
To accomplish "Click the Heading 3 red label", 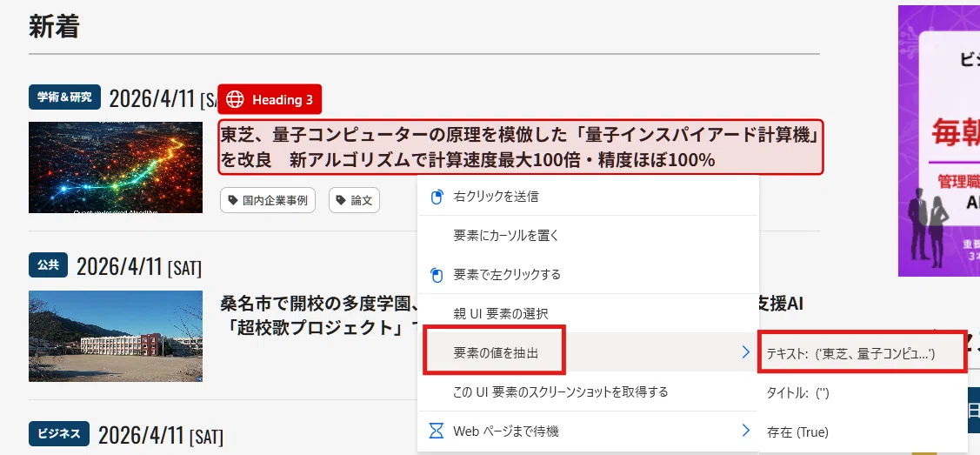I will pyautogui.click(x=270, y=99).
